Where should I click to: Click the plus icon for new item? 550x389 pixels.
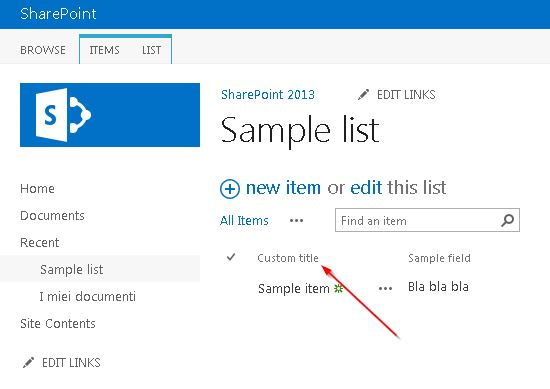[x=230, y=189]
